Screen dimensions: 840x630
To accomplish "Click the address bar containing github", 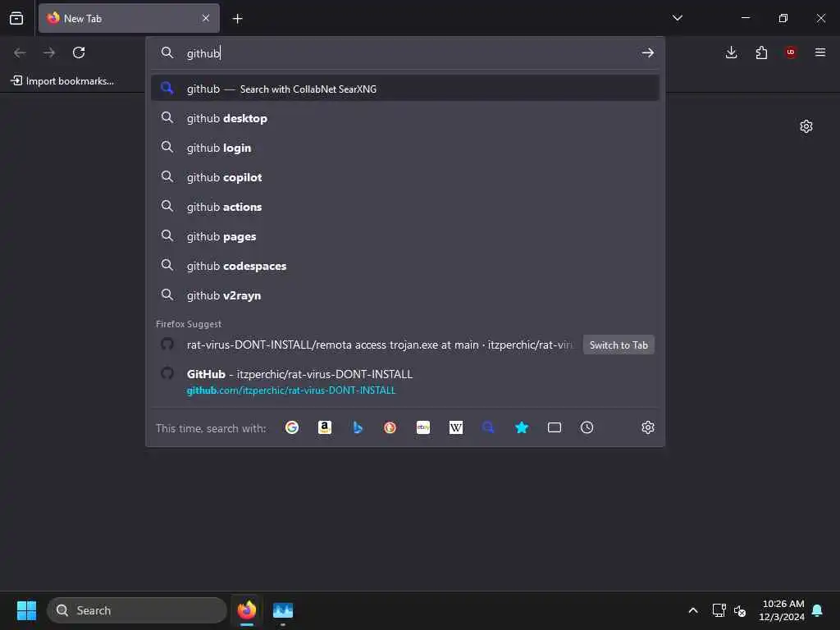I will [x=407, y=53].
